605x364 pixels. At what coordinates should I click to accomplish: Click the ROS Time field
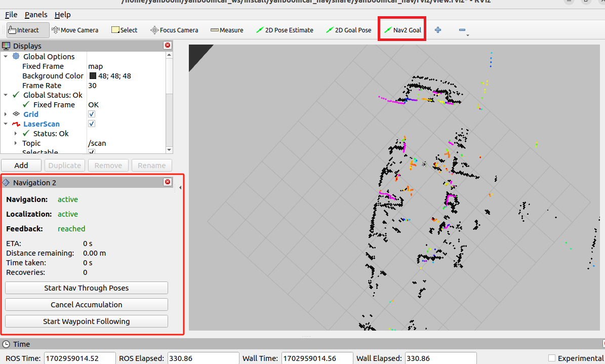click(80, 358)
